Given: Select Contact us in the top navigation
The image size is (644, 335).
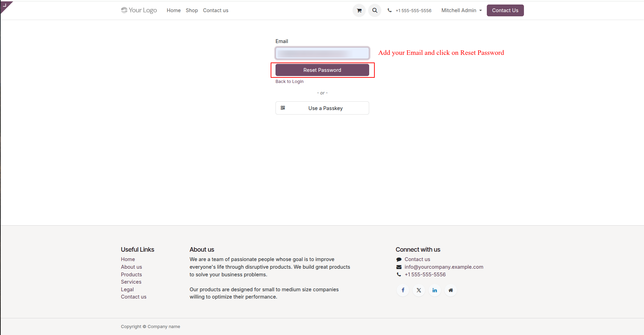Looking at the screenshot, I should [215, 10].
